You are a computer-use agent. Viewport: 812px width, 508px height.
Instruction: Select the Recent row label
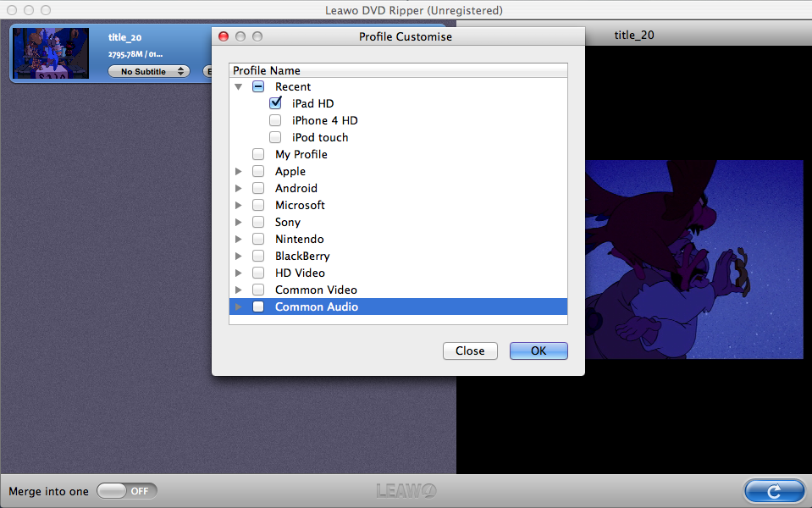tap(293, 87)
